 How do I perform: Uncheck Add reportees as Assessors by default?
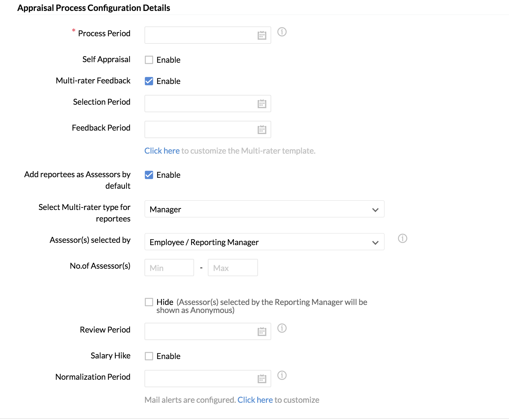pyautogui.click(x=149, y=175)
